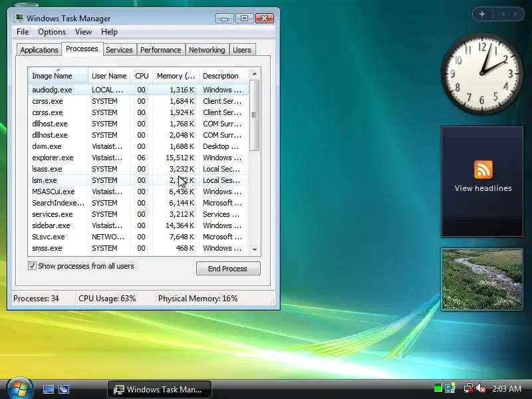Click the taskbar clock showing 2:03 AM
The image size is (532, 399).
(507, 388)
